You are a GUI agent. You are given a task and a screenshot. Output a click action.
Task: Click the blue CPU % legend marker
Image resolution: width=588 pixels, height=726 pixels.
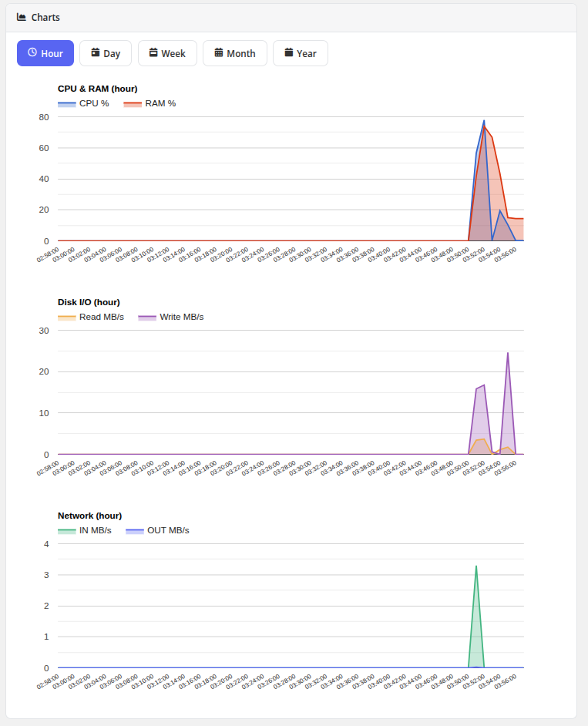[68, 103]
